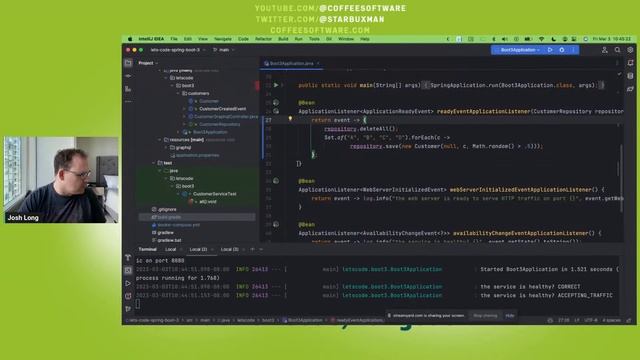Collapse the customers package node
Viewport: 640px width, 360px height.
tap(178, 93)
